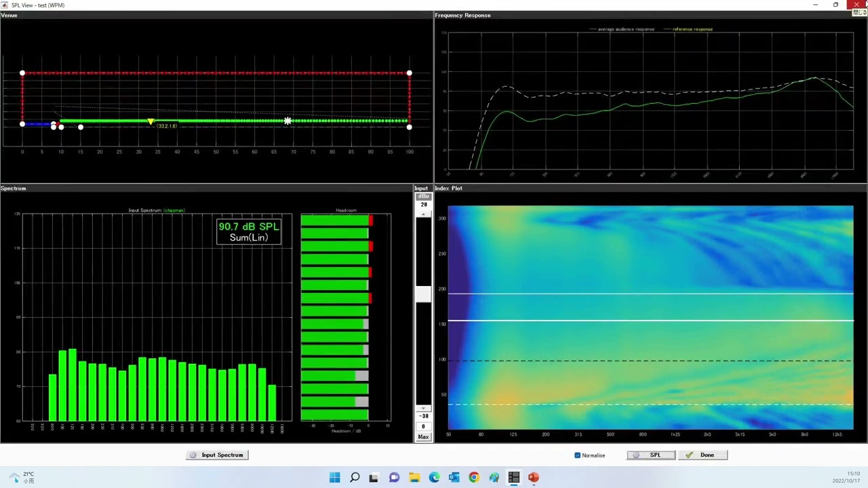Click the Input Spectrum chart title
868x488 pixels.
pyautogui.click(x=157, y=210)
